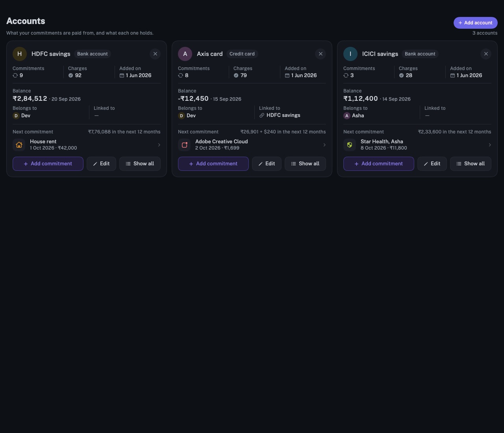This screenshot has width=504, height=433.
Task: Edit the HDFC savings account
Action: [101, 164]
